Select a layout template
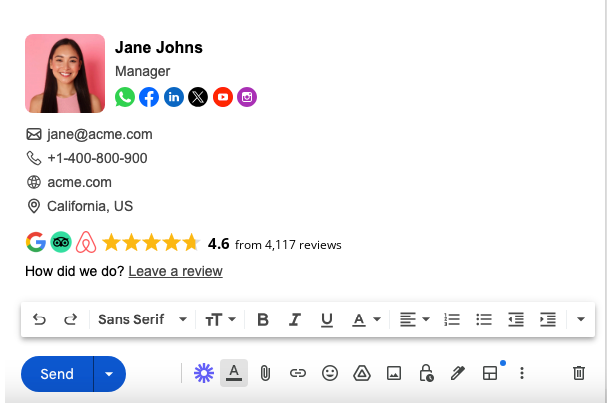 [x=490, y=373]
